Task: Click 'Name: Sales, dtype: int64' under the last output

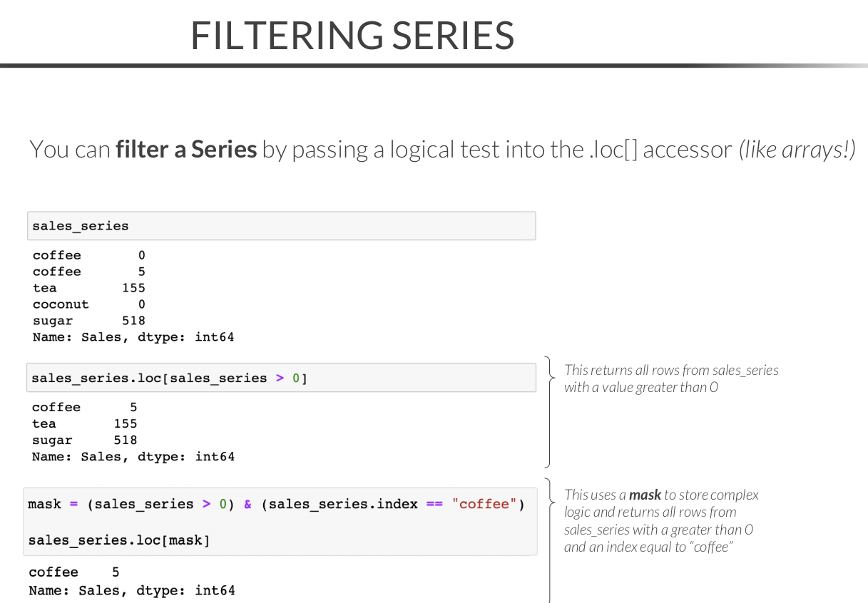Action: pyautogui.click(x=132, y=590)
